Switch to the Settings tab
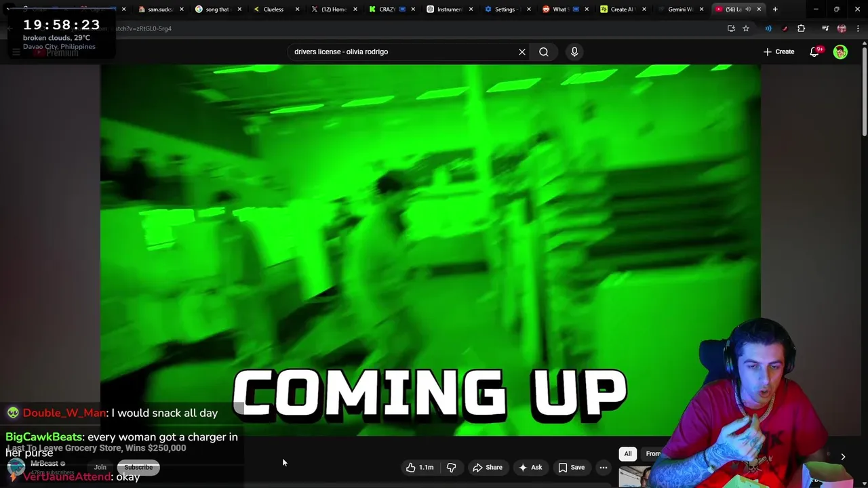Screen dimensions: 868x488 click(505, 9)
